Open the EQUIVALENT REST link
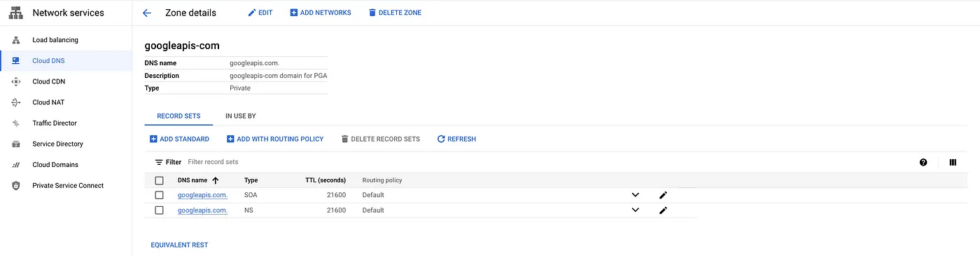This screenshot has height=256, width=980. [x=179, y=245]
